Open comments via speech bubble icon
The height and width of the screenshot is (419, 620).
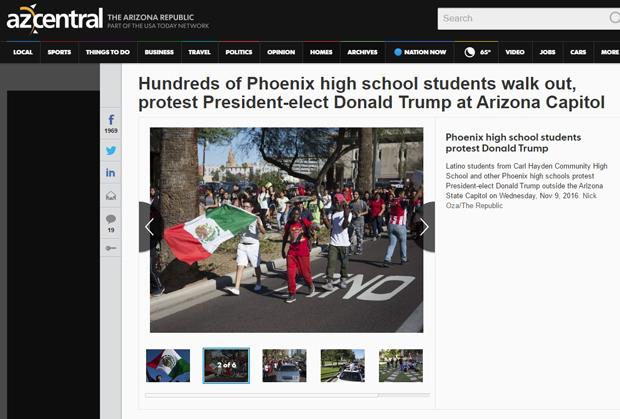(111, 220)
